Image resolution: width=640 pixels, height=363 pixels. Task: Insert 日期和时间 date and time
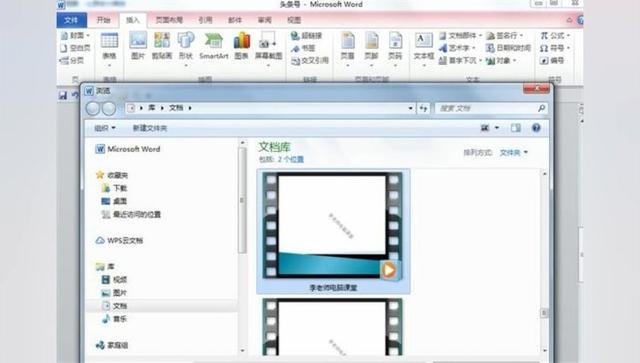[508, 48]
